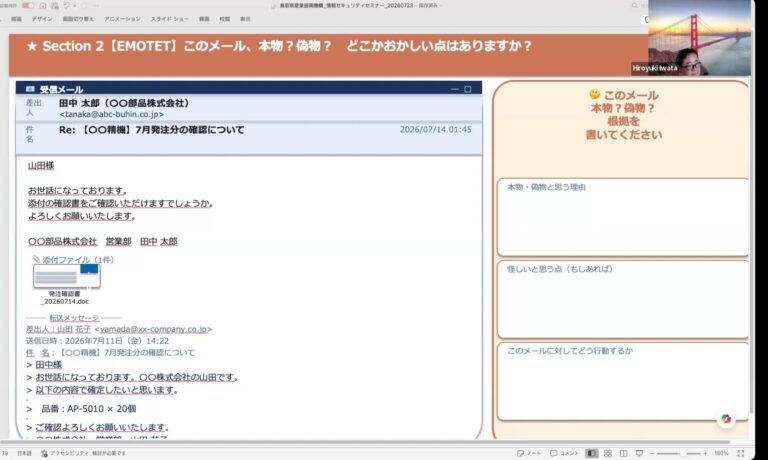The image size is (768, 460).
Task: Open the スライド ショー ribbon tab
Action: (169, 19)
